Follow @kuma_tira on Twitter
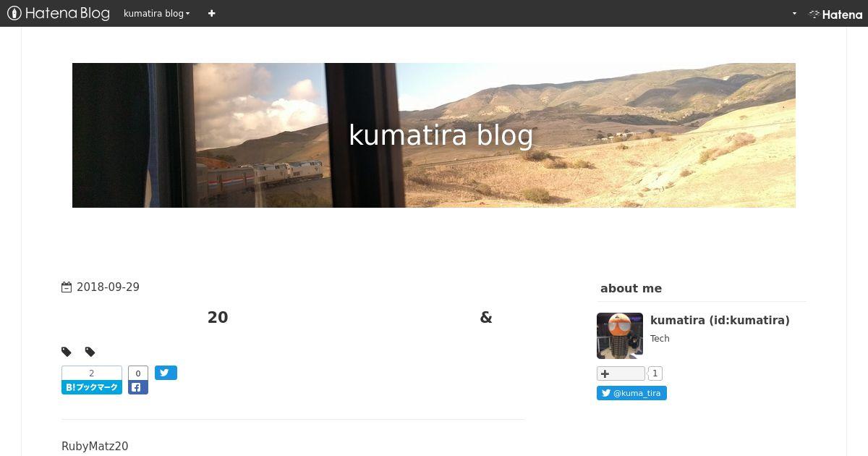This screenshot has height=456, width=868. [631, 393]
